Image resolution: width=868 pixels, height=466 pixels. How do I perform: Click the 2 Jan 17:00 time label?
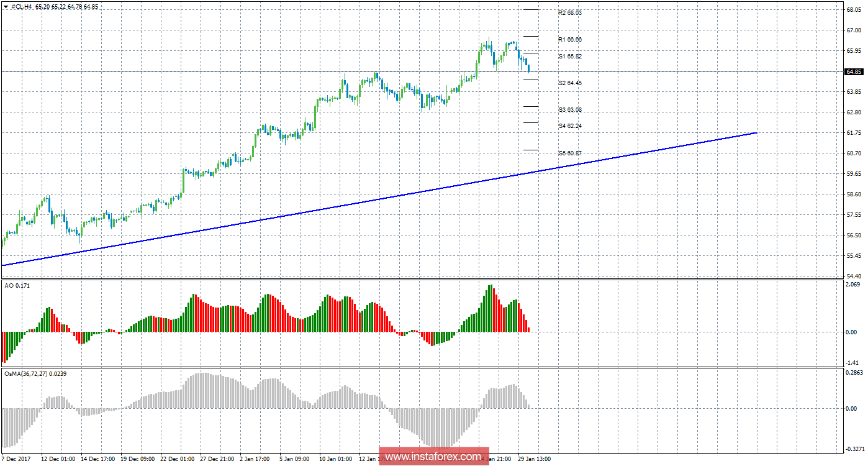coord(256,459)
